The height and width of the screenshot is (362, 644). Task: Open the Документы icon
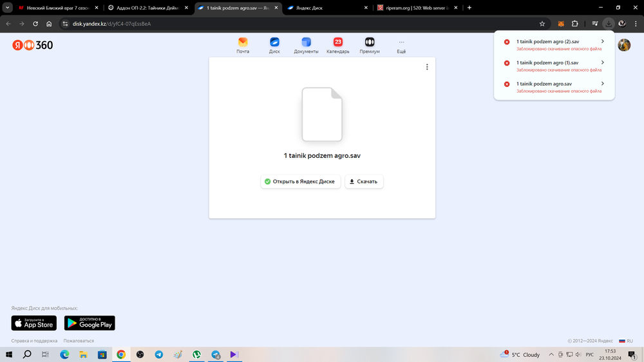coord(306,45)
